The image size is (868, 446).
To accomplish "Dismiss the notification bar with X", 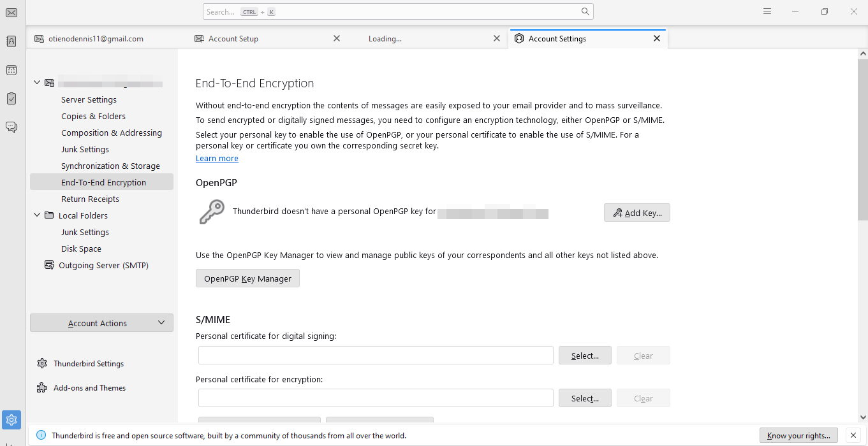I will coord(853,436).
